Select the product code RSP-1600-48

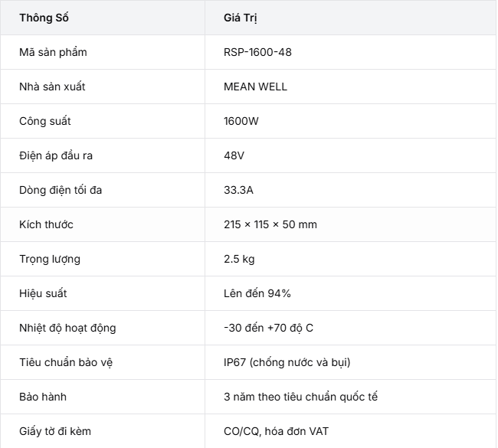257,52
